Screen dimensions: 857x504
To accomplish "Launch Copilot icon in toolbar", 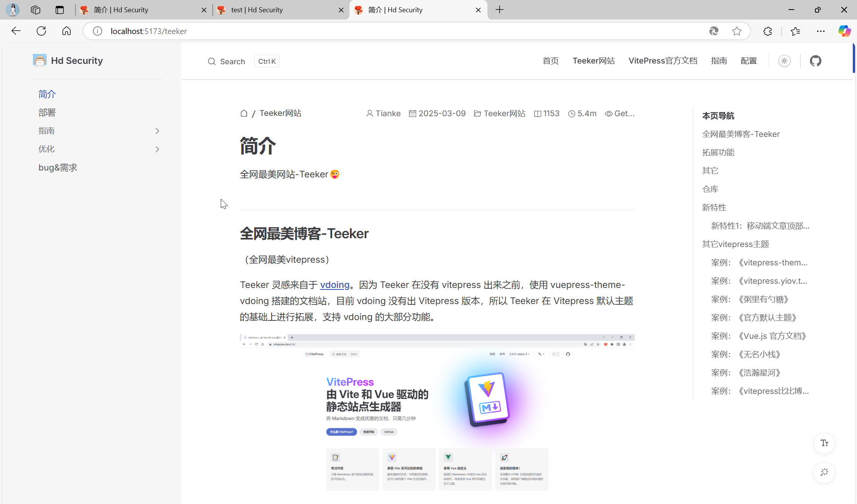I will pyautogui.click(x=844, y=31).
